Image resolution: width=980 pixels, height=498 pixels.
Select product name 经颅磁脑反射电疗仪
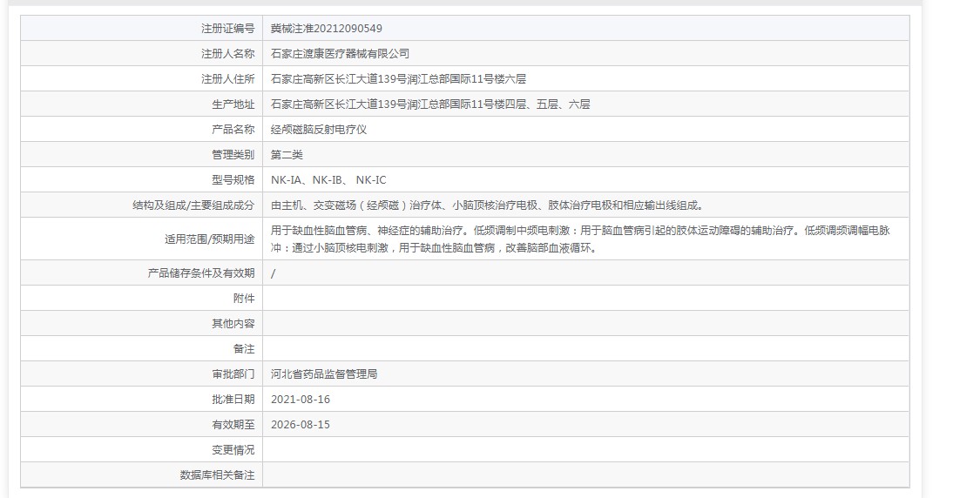[319, 130]
